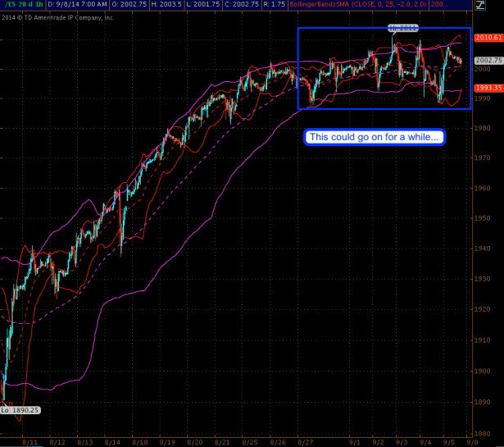Image resolution: width=504 pixels, height=447 pixels.
Task: Click the truncated 200... study value
Action: [439, 5]
